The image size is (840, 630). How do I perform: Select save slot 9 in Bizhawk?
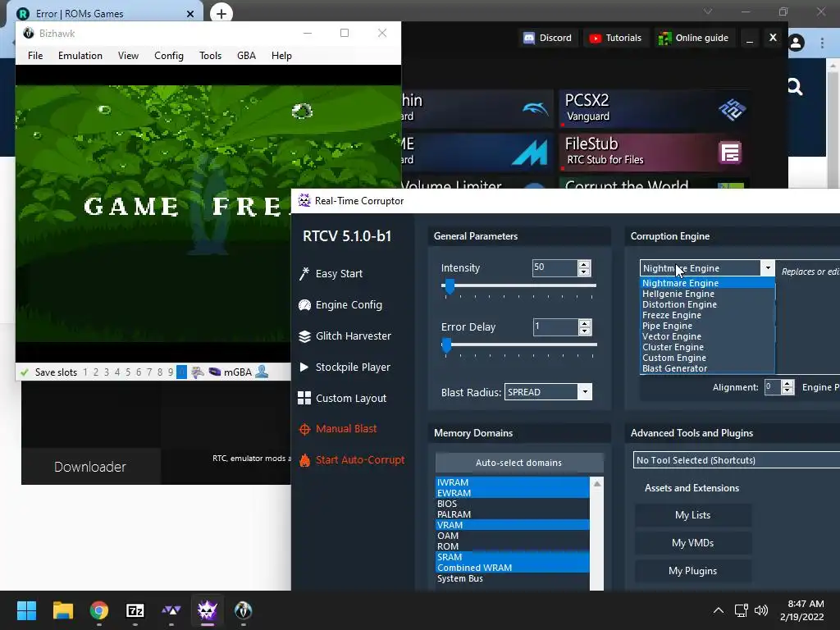pos(171,372)
